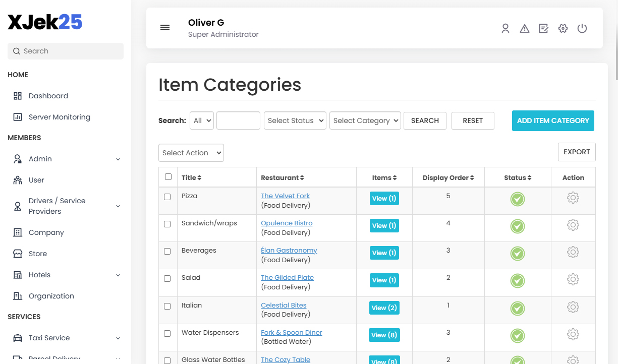618x364 pixels.
Task: Click the Action gear for the Salad row
Action: tap(573, 279)
